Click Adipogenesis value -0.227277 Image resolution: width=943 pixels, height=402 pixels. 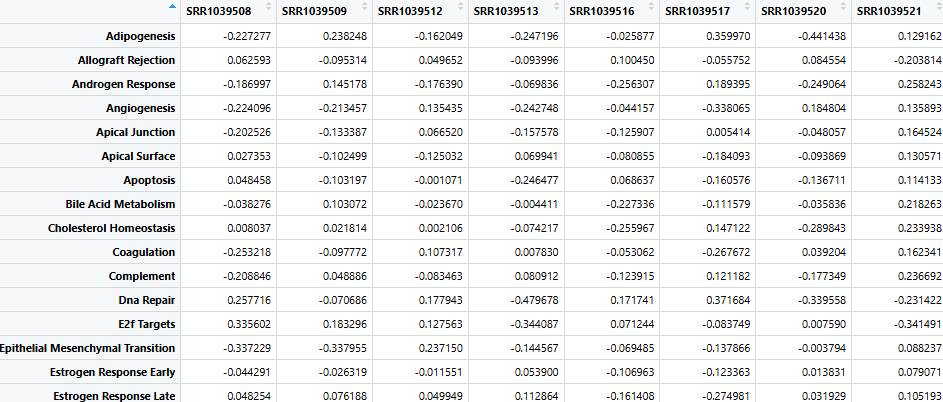[x=247, y=36]
